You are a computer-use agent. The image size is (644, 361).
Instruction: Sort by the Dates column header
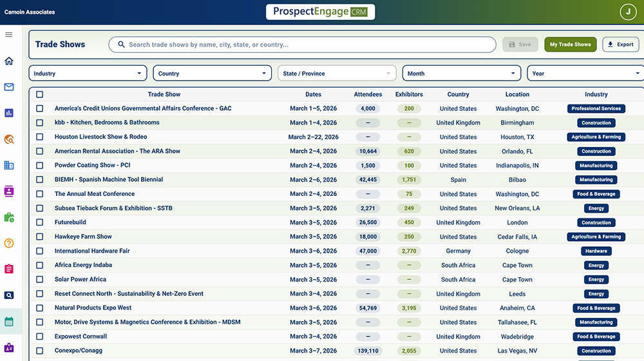(x=313, y=94)
